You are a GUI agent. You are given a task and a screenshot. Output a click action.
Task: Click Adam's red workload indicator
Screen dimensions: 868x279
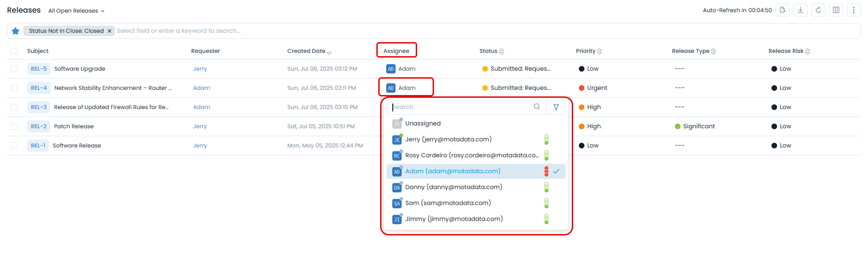[x=546, y=171]
